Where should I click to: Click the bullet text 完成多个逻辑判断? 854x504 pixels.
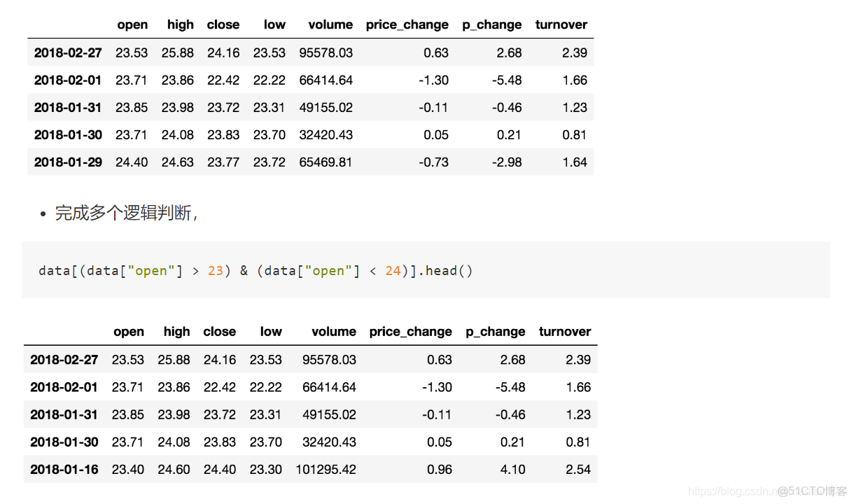coord(126,213)
